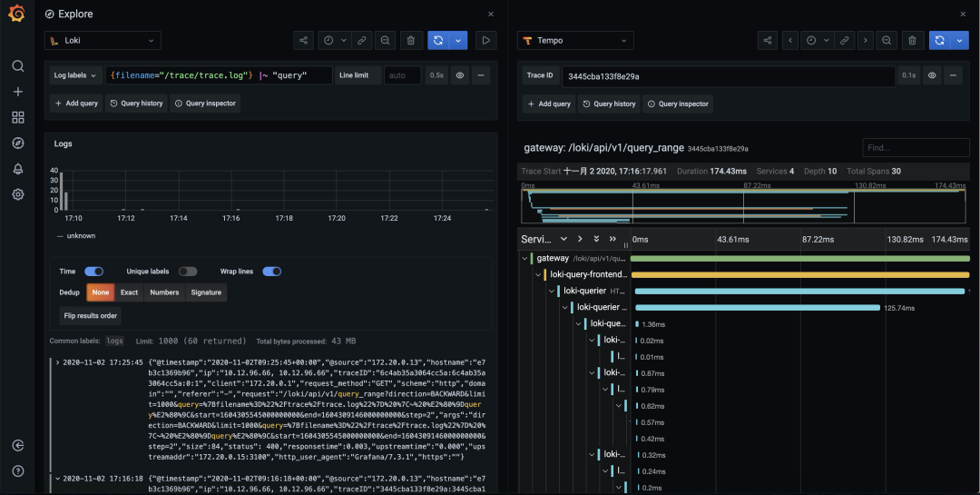The image size is (980, 495).
Task: Click the trace minimap overview timeline
Action: (743, 206)
